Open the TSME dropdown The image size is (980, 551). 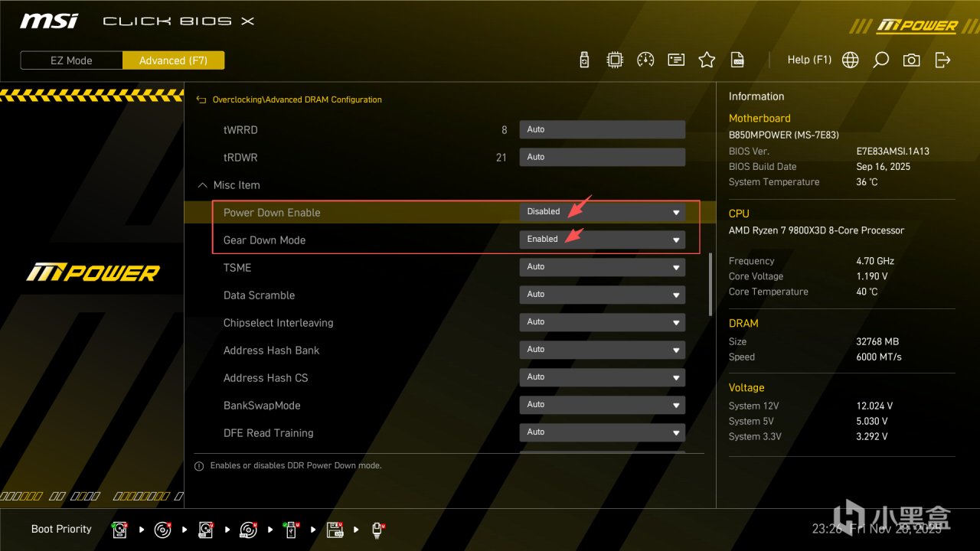602,267
